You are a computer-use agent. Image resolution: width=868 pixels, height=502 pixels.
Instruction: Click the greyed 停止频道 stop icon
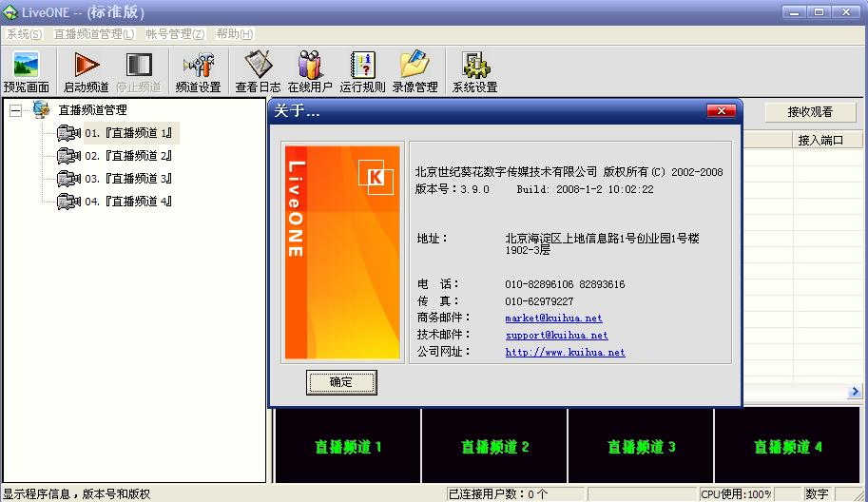[139, 72]
